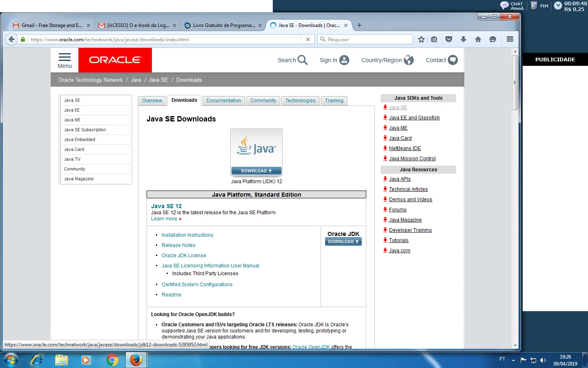Click the URL address bar

click(165, 39)
